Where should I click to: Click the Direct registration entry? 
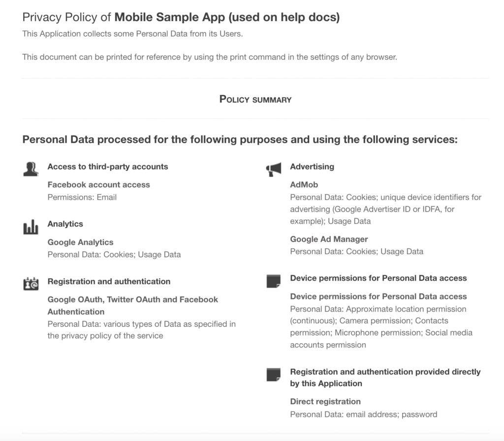pyautogui.click(x=325, y=402)
